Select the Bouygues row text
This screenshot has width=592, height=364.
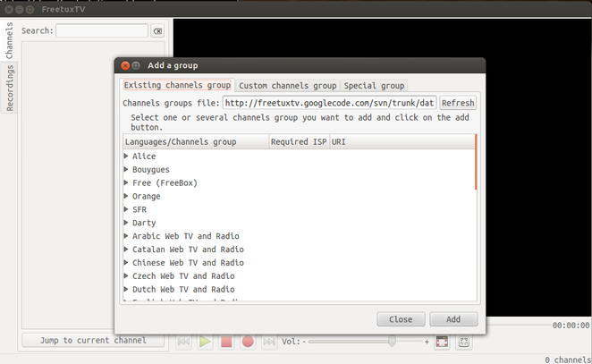(x=150, y=170)
